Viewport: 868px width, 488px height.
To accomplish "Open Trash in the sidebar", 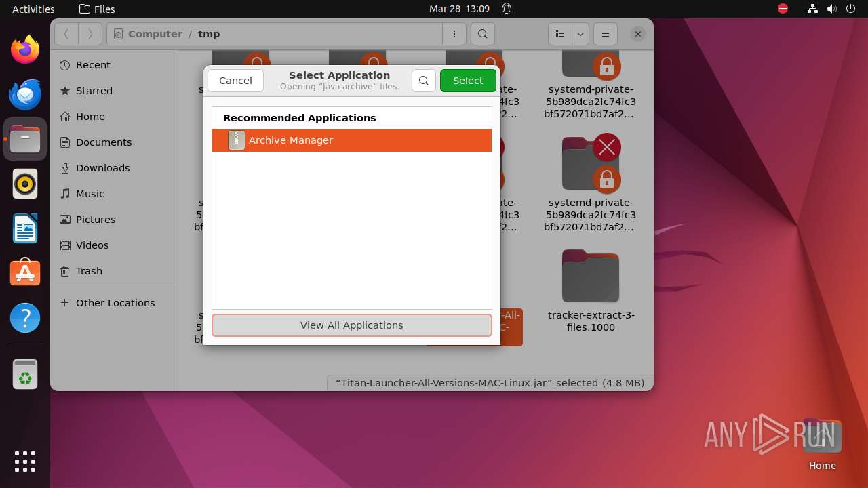I will click(x=114, y=271).
